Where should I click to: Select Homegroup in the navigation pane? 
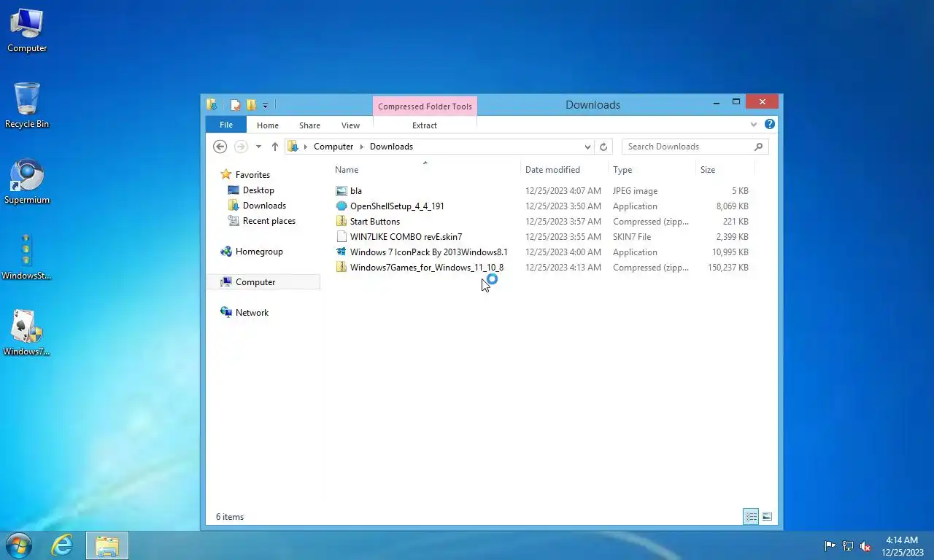pos(259,252)
